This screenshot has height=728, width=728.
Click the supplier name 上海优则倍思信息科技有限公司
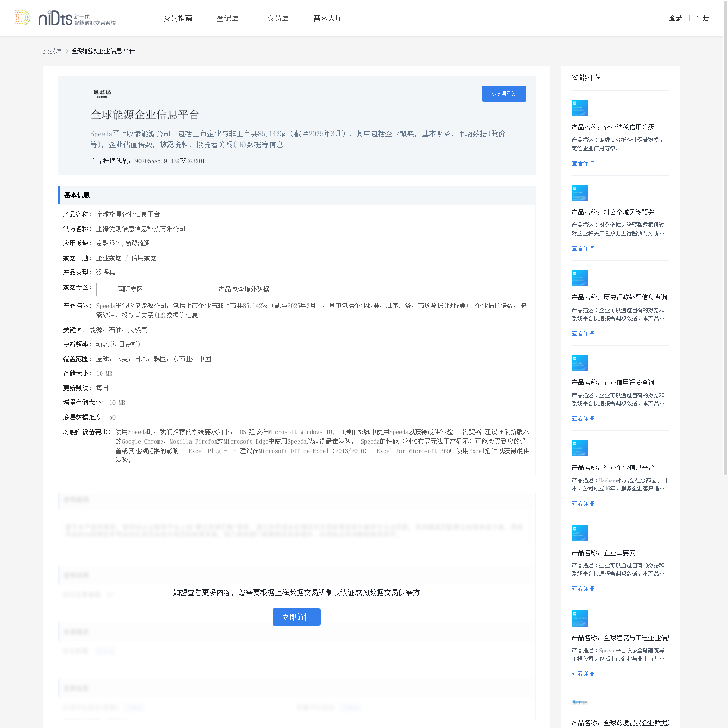pyautogui.click(x=141, y=229)
